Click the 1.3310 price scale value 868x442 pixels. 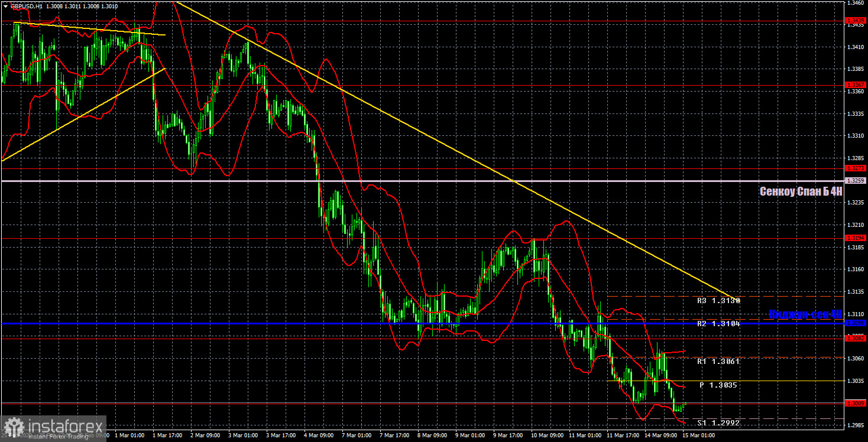[856, 136]
